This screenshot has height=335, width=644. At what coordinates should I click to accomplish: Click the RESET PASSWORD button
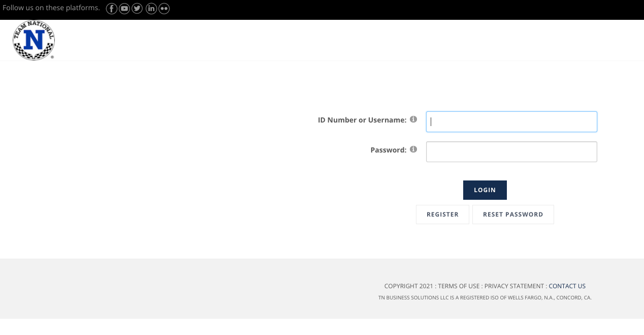[513, 215]
